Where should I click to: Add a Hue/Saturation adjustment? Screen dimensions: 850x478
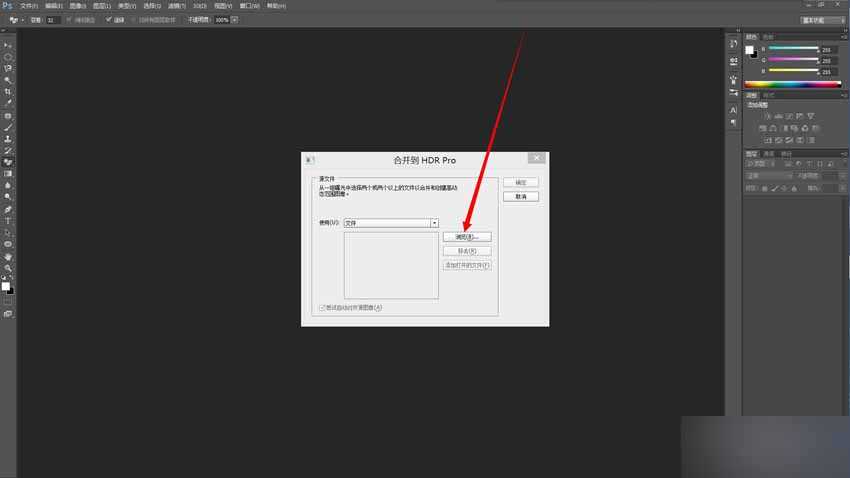point(763,128)
